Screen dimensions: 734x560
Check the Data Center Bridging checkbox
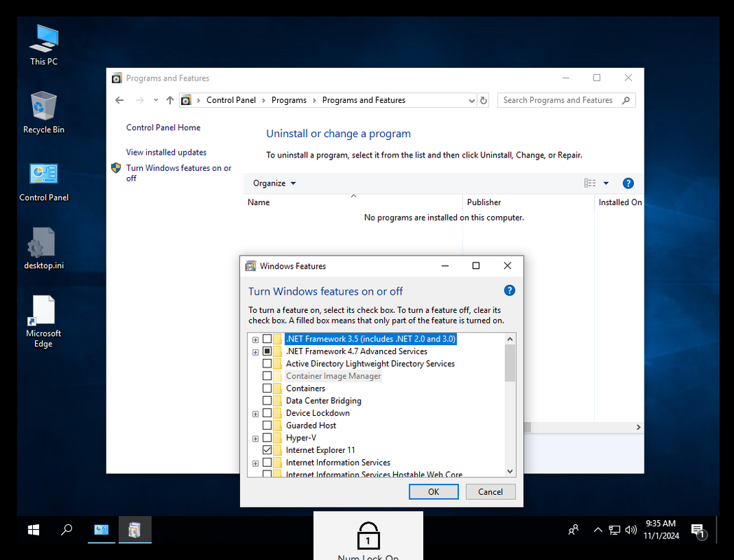pyautogui.click(x=267, y=400)
